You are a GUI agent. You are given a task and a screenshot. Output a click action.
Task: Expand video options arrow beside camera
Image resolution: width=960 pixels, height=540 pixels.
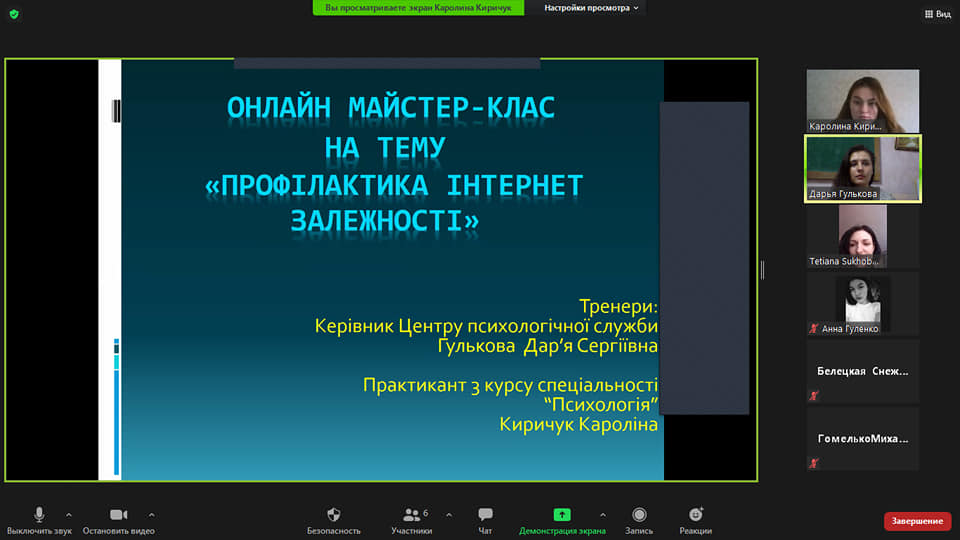pyautogui.click(x=151, y=515)
